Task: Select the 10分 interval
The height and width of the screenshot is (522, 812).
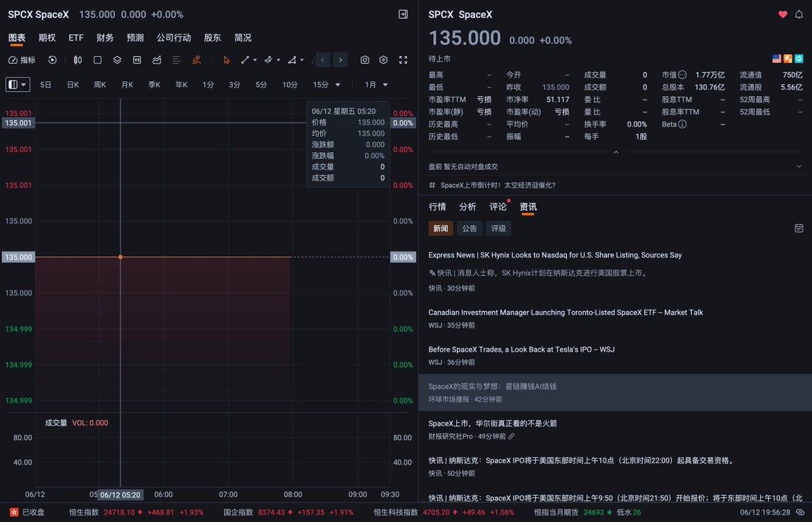Action: tap(290, 85)
